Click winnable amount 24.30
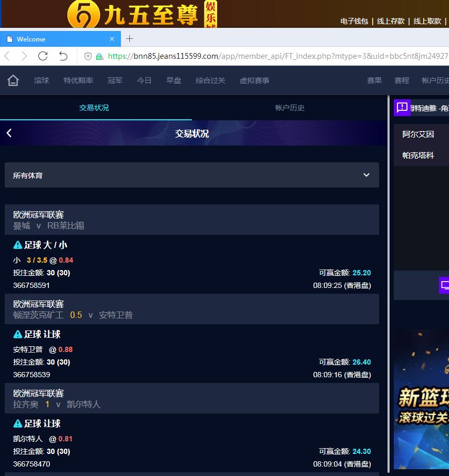 362,451
